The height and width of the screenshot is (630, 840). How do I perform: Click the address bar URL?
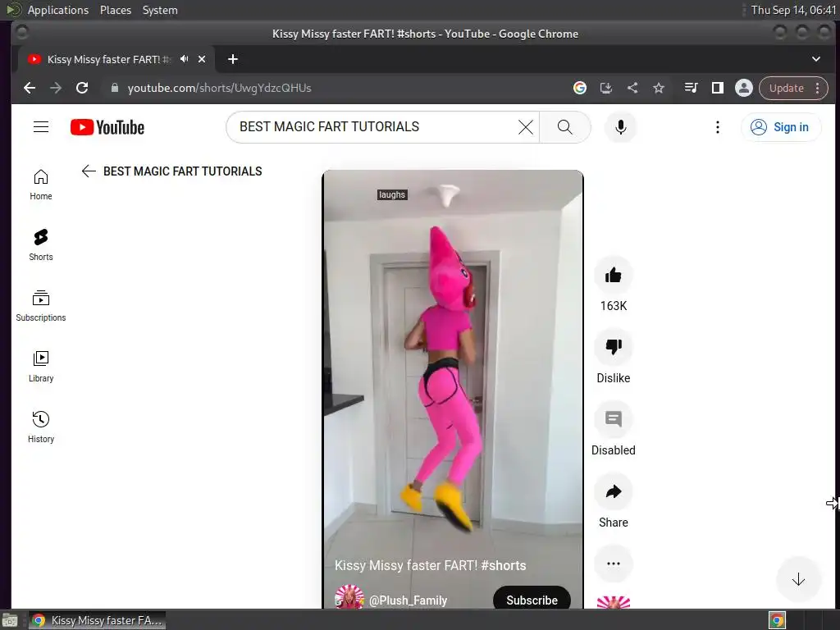point(219,88)
